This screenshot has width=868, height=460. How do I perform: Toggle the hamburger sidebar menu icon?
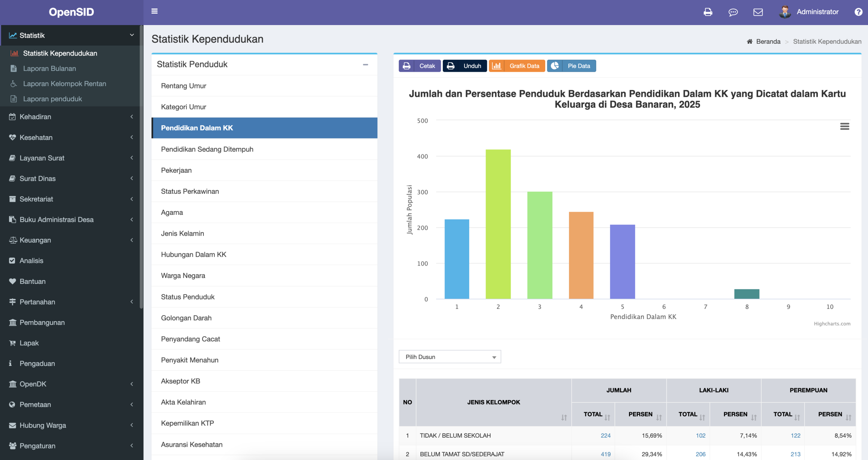point(154,12)
